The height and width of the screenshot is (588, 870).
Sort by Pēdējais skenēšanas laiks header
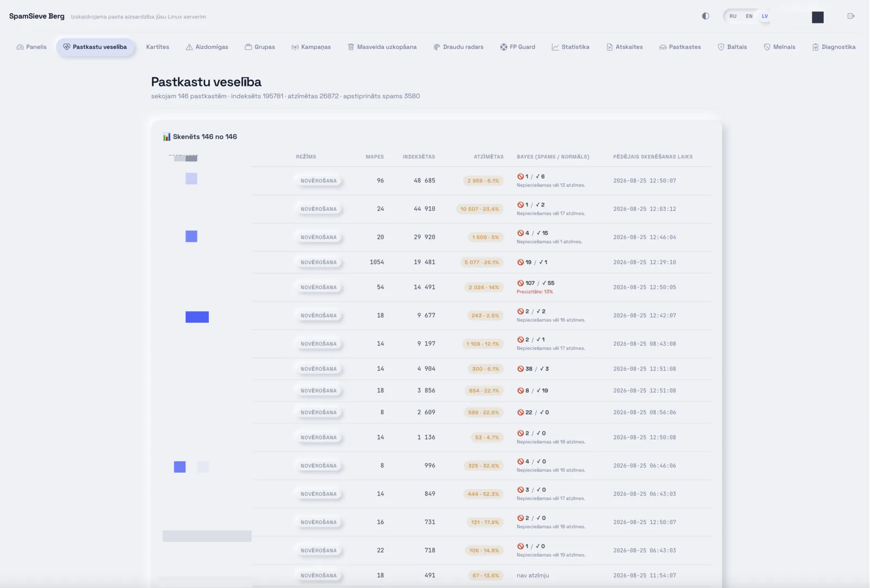tap(653, 157)
